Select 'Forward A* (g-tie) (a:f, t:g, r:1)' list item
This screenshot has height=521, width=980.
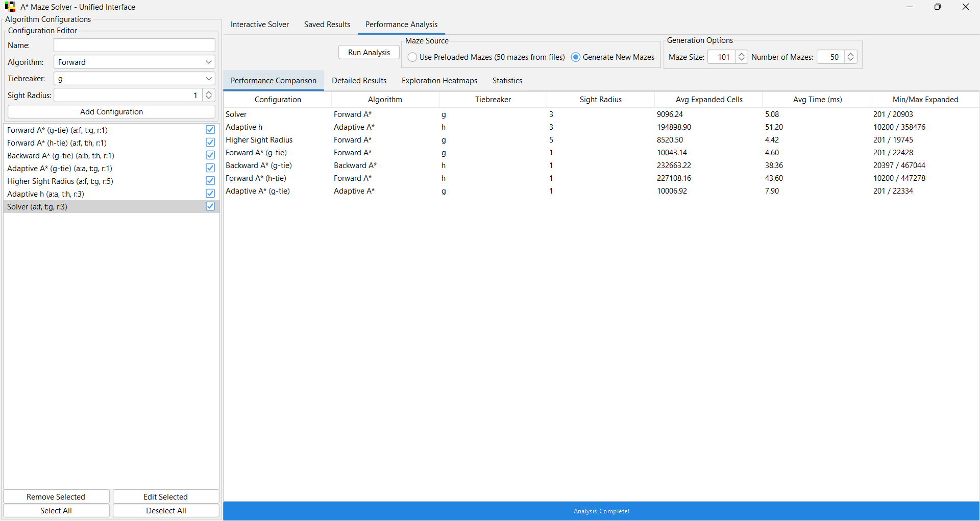click(x=111, y=130)
